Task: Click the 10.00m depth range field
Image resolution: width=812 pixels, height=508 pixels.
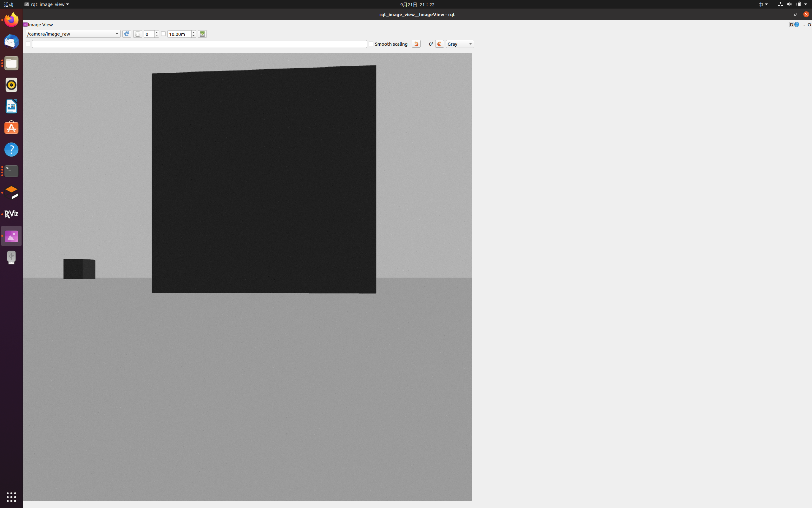Action: point(180,34)
